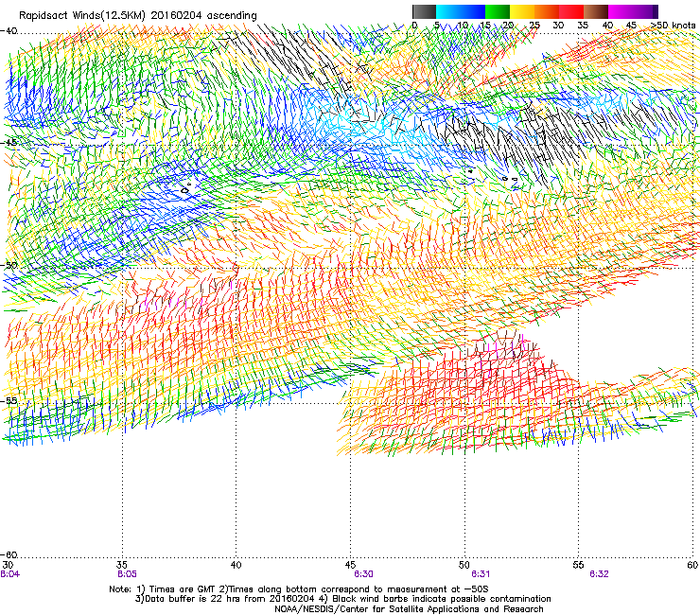Image resolution: width=700 pixels, height=615 pixels.
Task: Click the legend label '15'
Action: (x=485, y=26)
